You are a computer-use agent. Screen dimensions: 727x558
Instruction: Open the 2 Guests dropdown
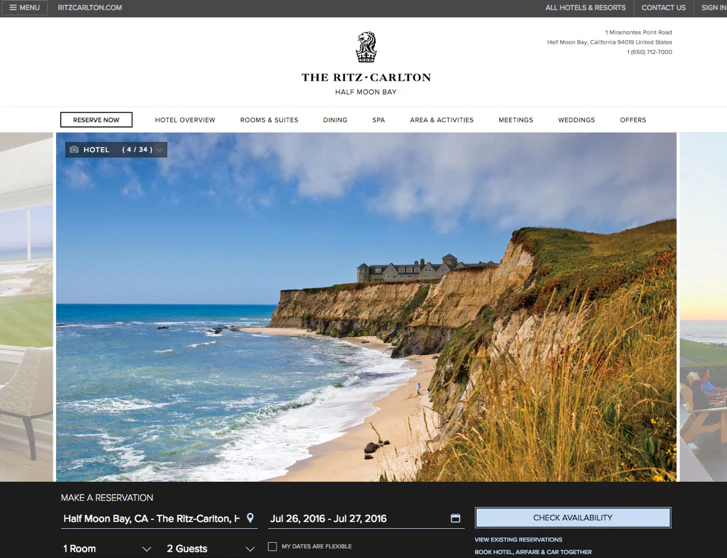pos(210,549)
